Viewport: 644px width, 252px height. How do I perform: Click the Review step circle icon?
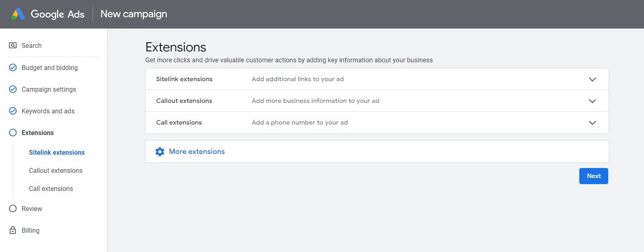[x=13, y=209]
